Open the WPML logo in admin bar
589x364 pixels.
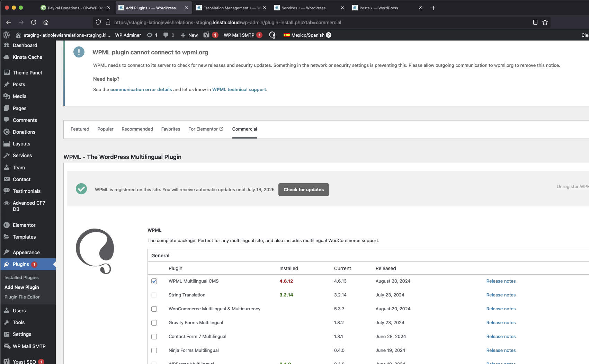(x=272, y=35)
